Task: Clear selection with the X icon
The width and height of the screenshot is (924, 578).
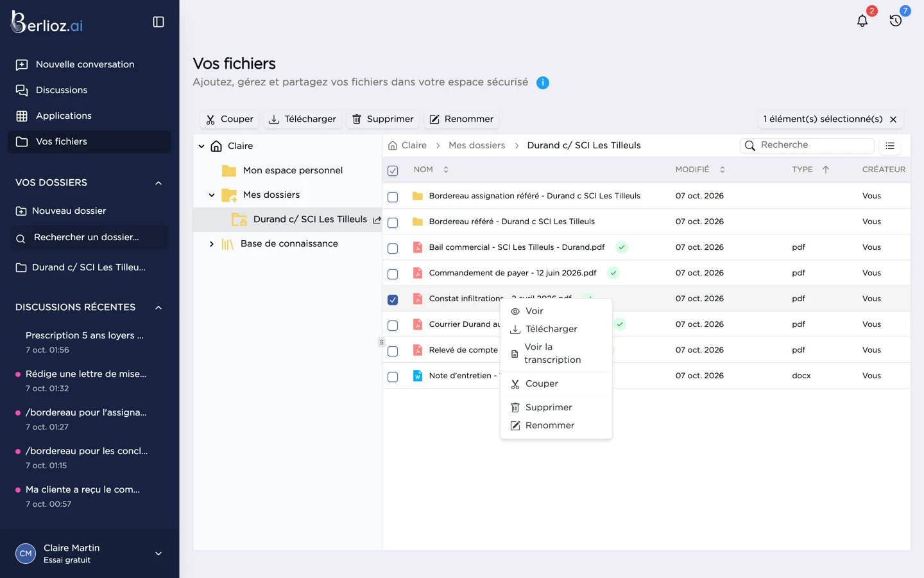Action: pyautogui.click(x=893, y=119)
